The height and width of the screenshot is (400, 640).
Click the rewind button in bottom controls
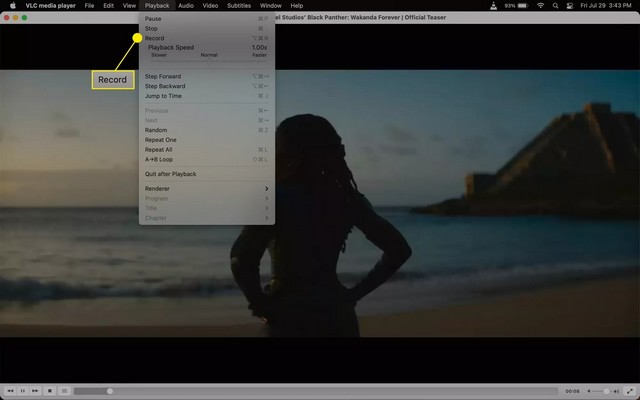11,390
